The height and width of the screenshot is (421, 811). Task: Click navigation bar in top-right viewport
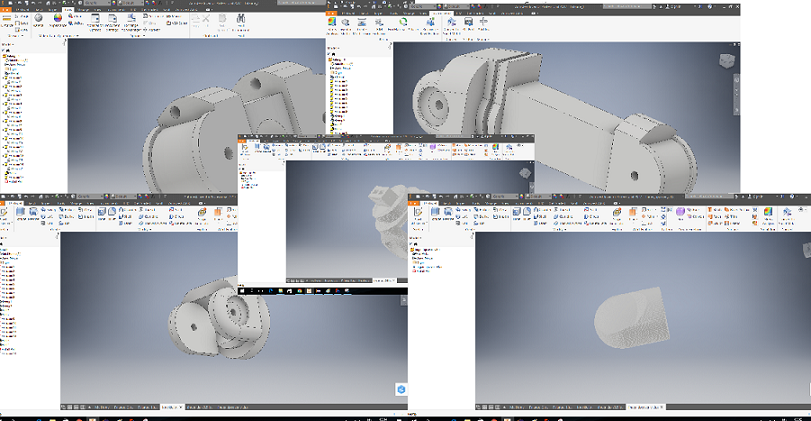(x=737, y=93)
